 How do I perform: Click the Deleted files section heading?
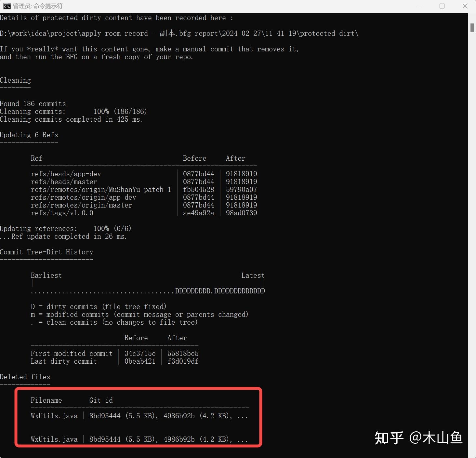pyautogui.click(x=25, y=377)
